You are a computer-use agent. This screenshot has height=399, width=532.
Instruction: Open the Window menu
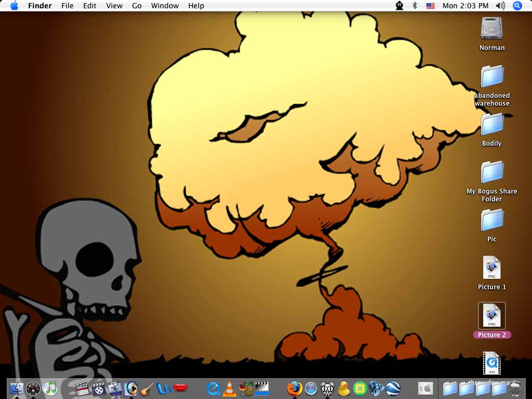165,6
